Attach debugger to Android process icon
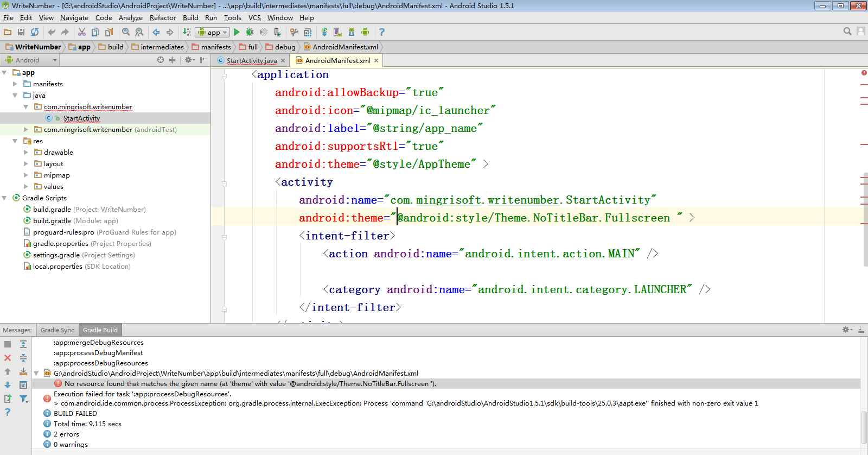 pyautogui.click(x=277, y=32)
